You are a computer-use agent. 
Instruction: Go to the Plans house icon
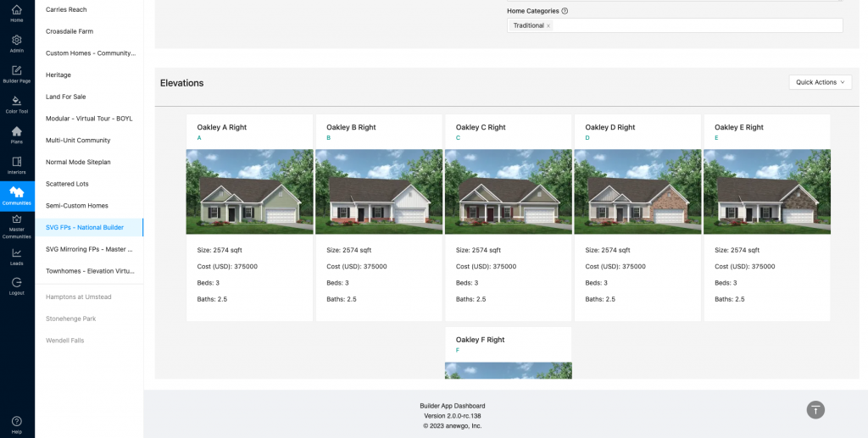click(17, 131)
